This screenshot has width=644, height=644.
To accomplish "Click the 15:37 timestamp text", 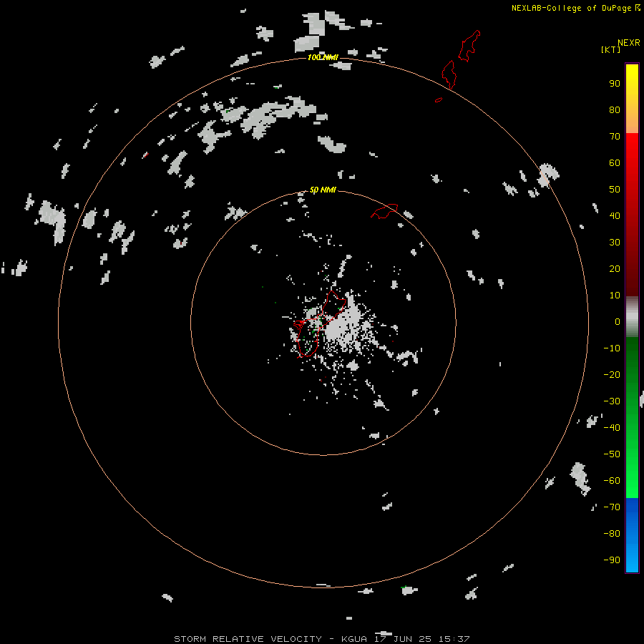I will (x=454, y=639).
